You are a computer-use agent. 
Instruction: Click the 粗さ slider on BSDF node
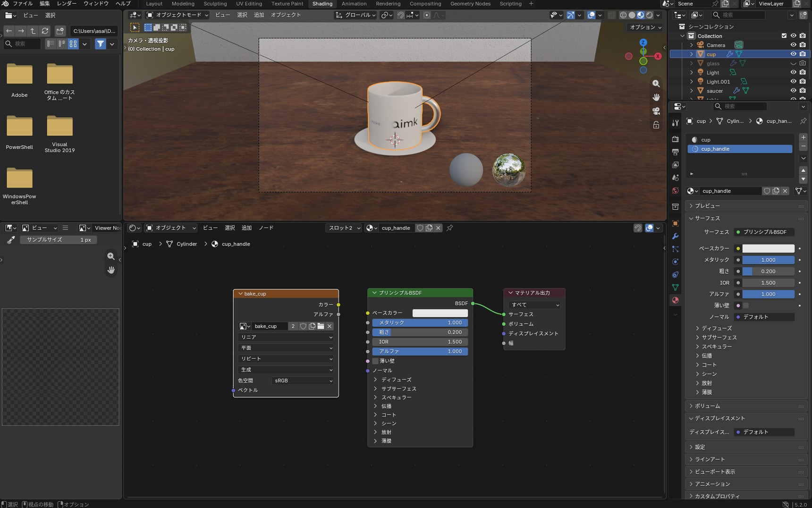(420, 332)
